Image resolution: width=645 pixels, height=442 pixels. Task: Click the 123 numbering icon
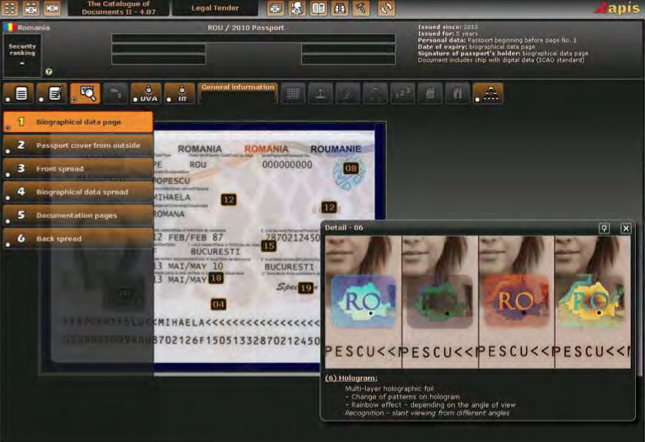point(402,93)
